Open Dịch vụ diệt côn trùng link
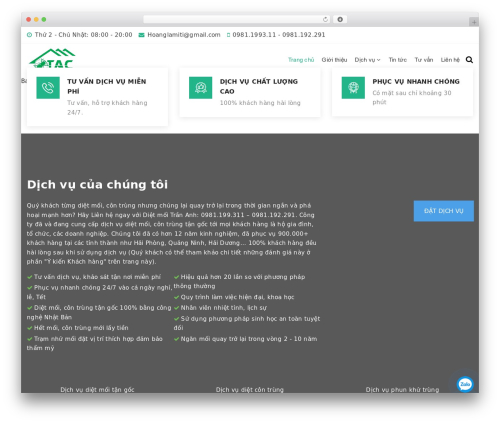 pyautogui.click(x=250, y=389)
